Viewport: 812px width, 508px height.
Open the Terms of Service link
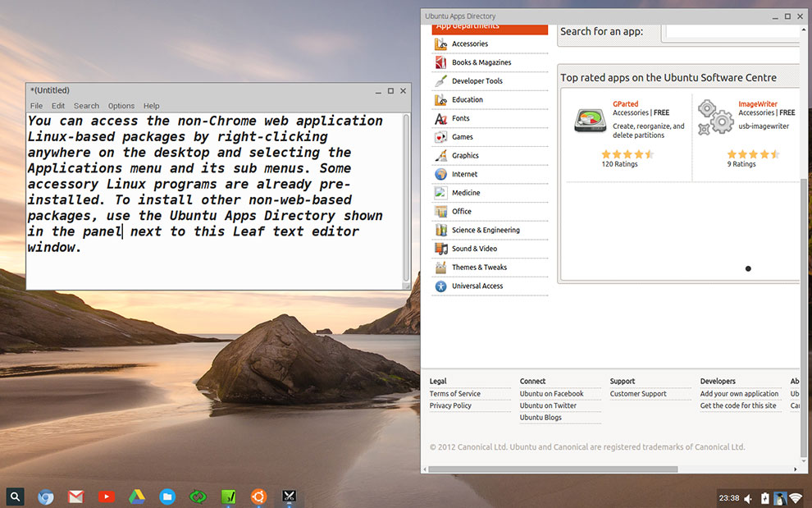pos(454,394)
